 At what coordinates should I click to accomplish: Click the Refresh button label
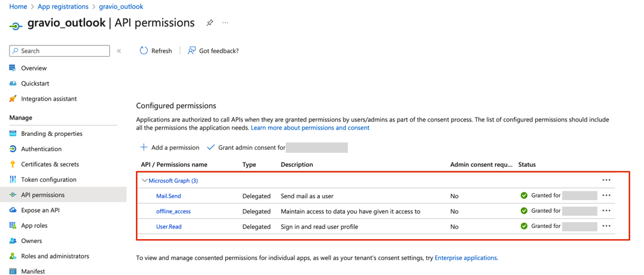162,51
